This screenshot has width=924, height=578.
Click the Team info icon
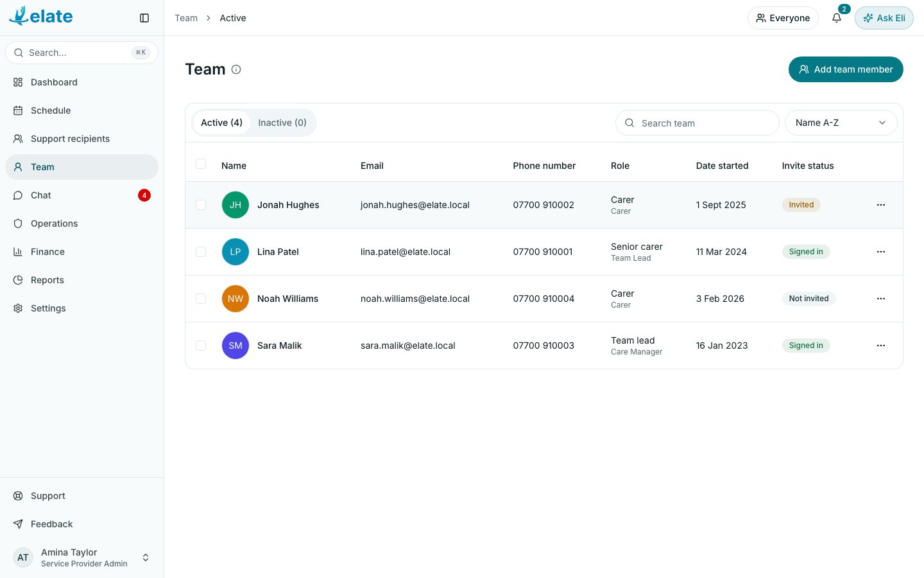point(236,69)
